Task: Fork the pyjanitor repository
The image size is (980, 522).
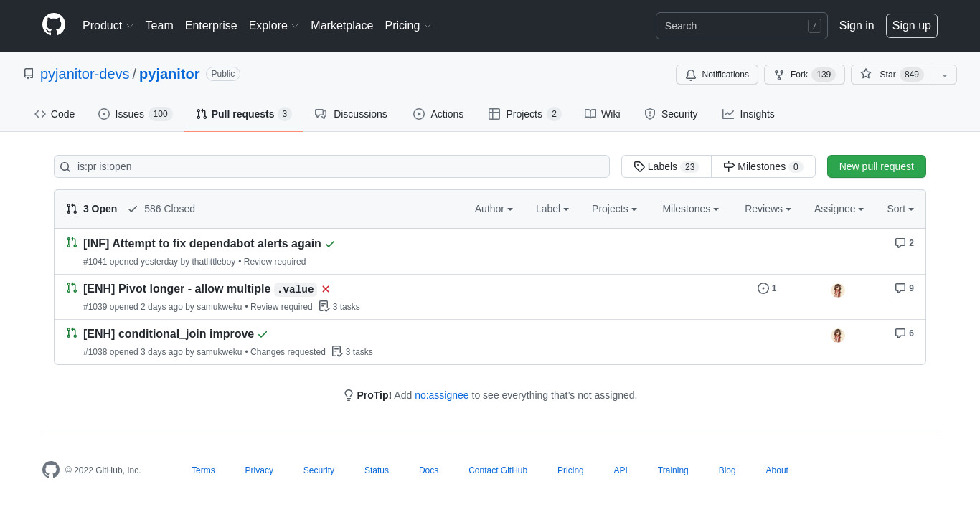Action: point(804,75)
